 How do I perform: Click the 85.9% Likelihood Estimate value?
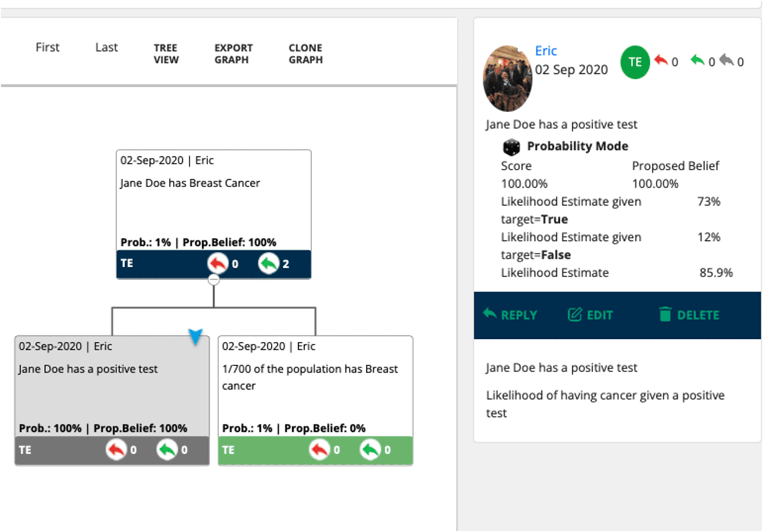(x=716, y=273)
